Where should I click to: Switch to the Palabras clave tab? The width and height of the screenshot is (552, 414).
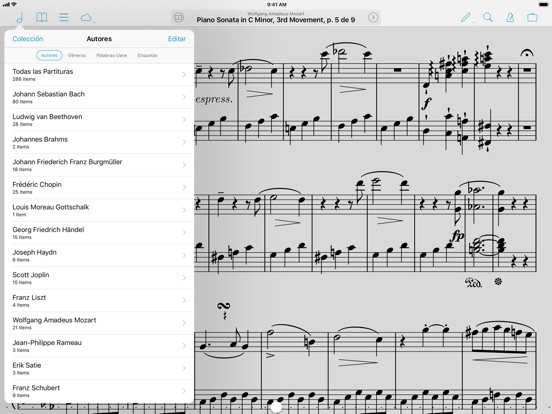pyautogui.click(x=112, y=55)
